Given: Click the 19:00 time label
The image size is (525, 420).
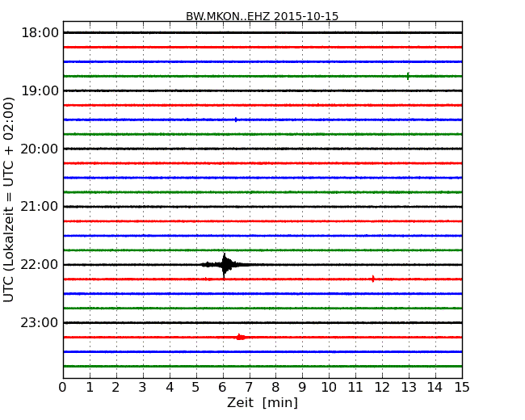Looking at the screenshot, I should point(40,90).
